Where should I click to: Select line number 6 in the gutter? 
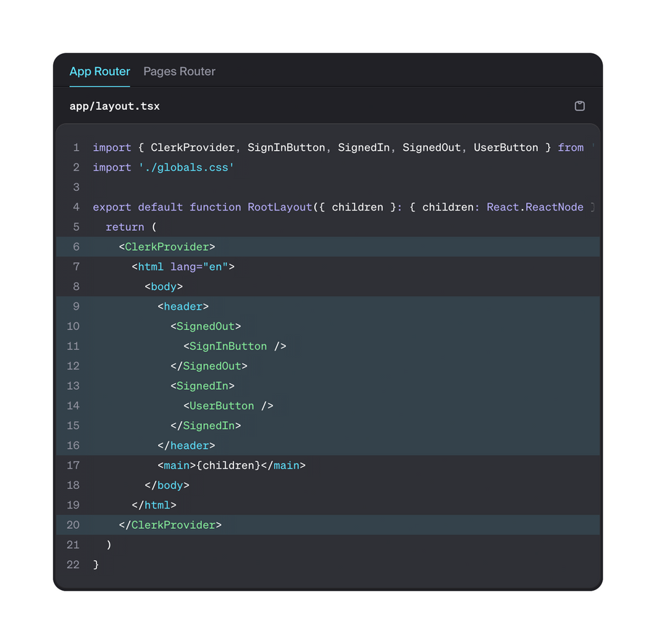point(76,246)
